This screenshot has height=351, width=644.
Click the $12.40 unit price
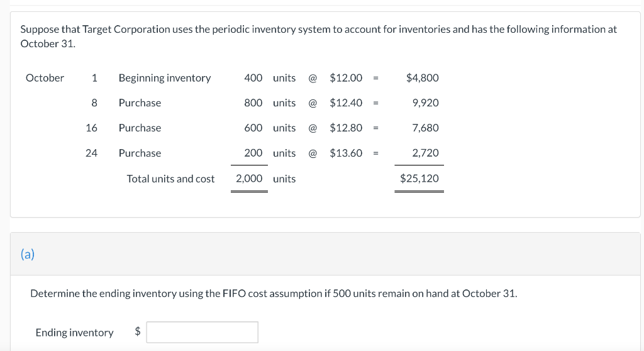pyautogui.click(x=346, y=103)
